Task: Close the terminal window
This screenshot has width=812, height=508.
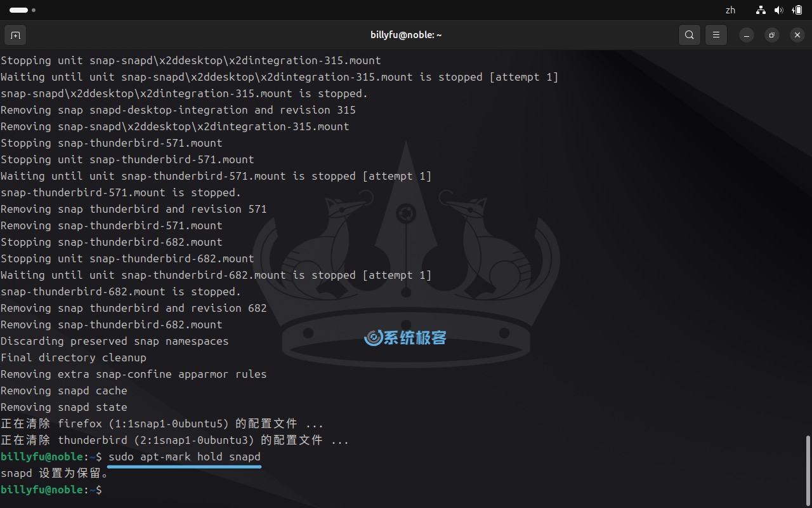Action: (x=797, y=35)
